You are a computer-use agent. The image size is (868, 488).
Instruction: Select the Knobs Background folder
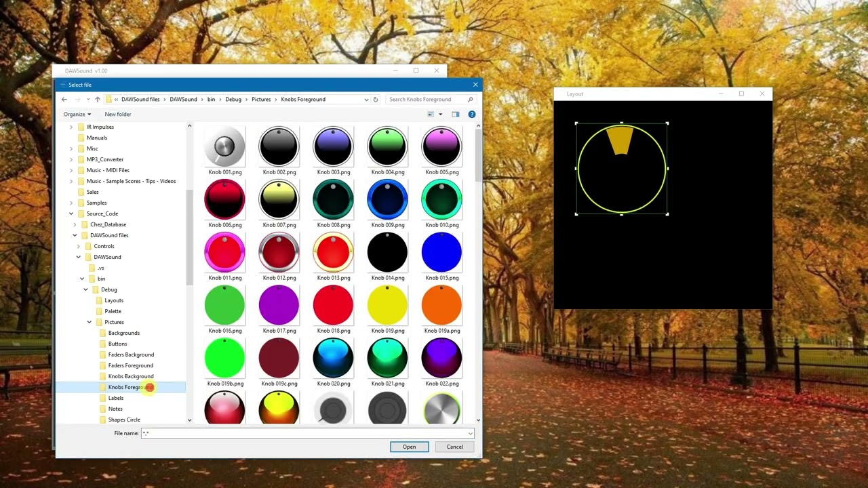pos(131,376)
